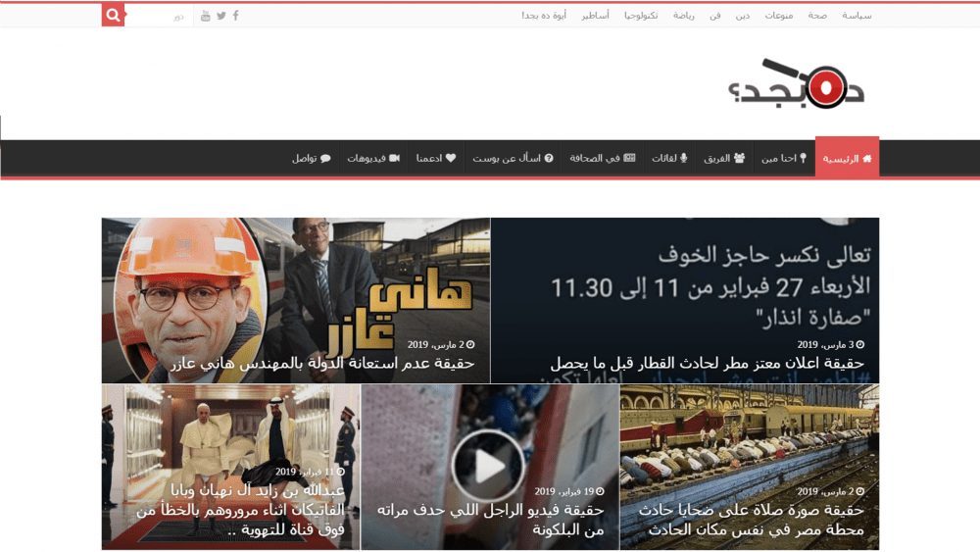Open الفريق nav item
The height and width of the screenshot is (552, 980).
(x=724, y=158)
